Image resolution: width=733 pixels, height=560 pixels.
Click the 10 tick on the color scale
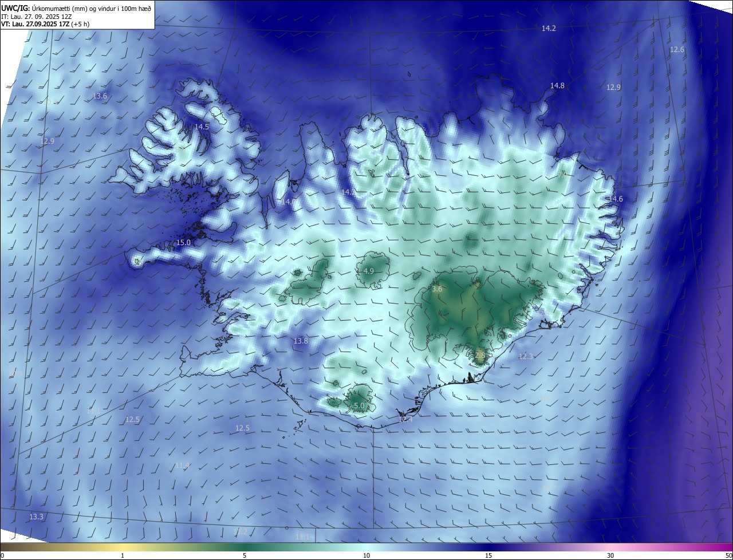[366, 555]
